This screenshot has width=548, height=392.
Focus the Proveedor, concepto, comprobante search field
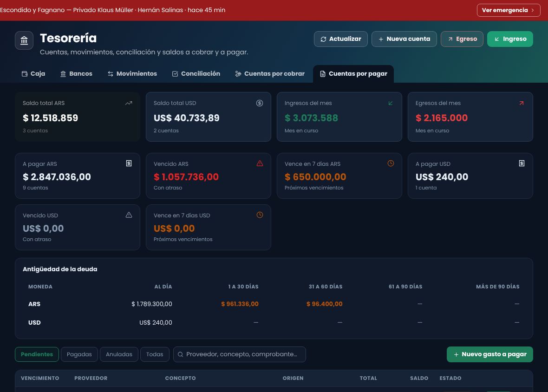tap(239, 354)
